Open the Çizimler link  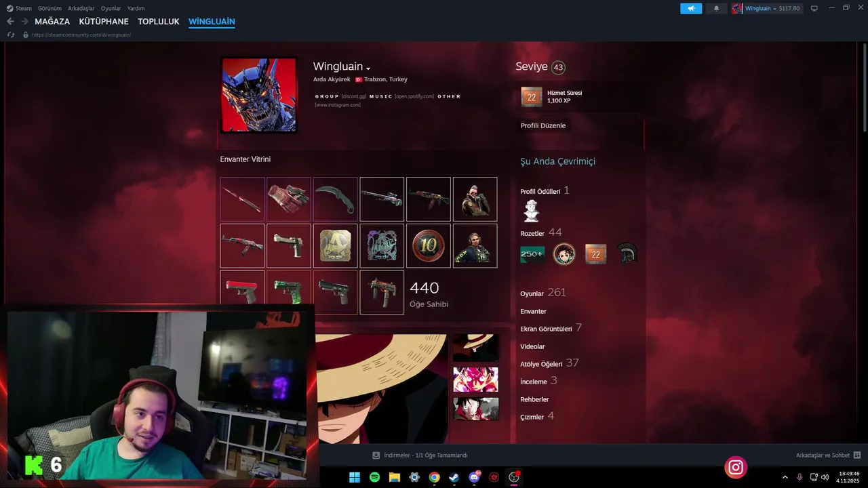pos(537,416)
